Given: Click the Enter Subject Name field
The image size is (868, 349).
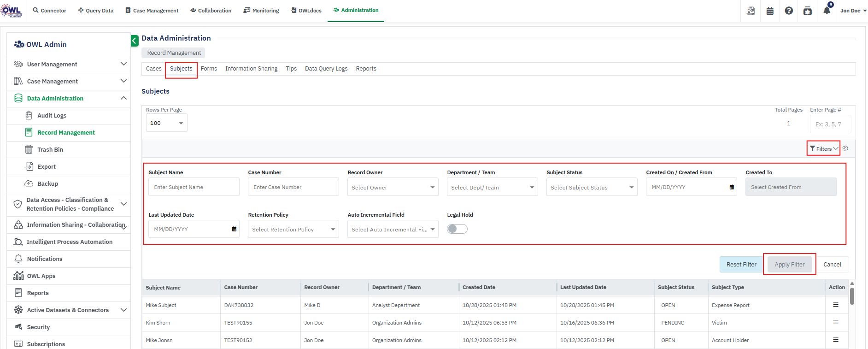Looking at the screenshot, I should coord(194,187).
